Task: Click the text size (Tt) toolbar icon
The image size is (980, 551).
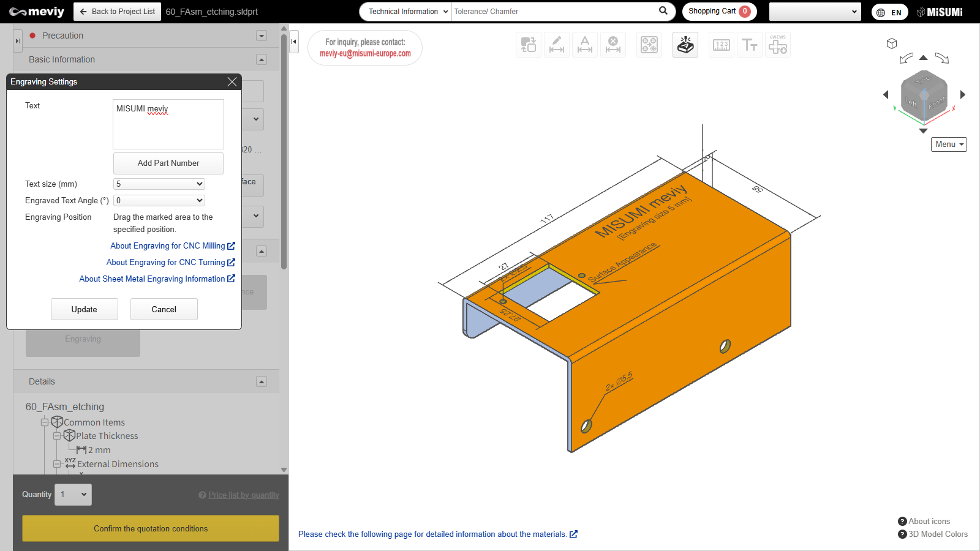Action: 750,45
